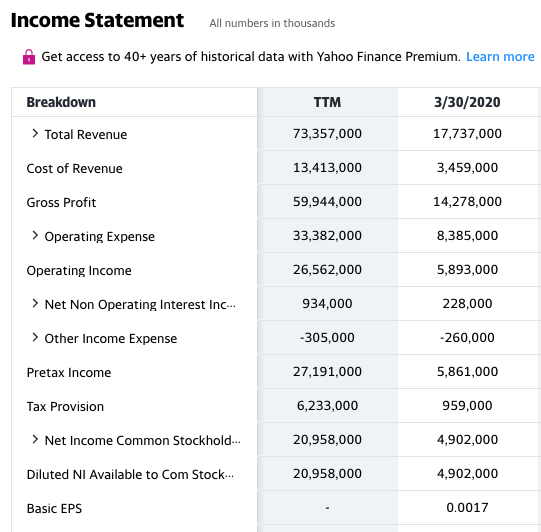The height and width of the screenshot is (532, 541).
Task: Select the Operating Income row label
Action: [79, 270]
